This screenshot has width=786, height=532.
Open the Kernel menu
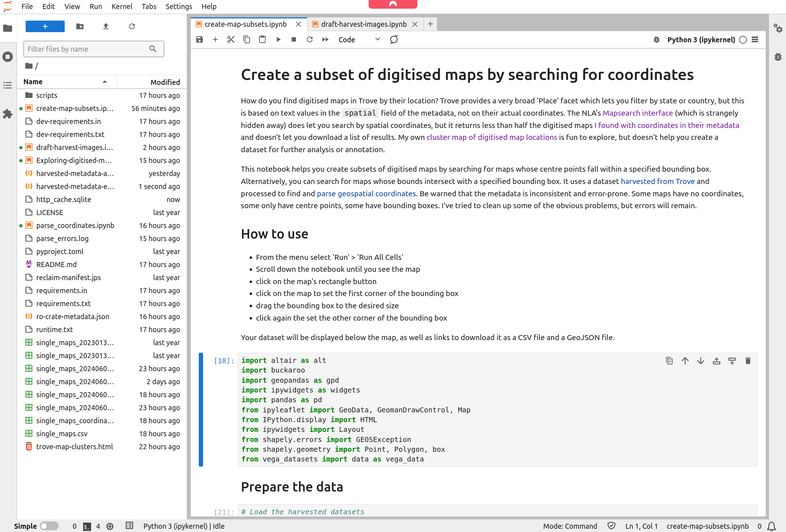(122, 7)
